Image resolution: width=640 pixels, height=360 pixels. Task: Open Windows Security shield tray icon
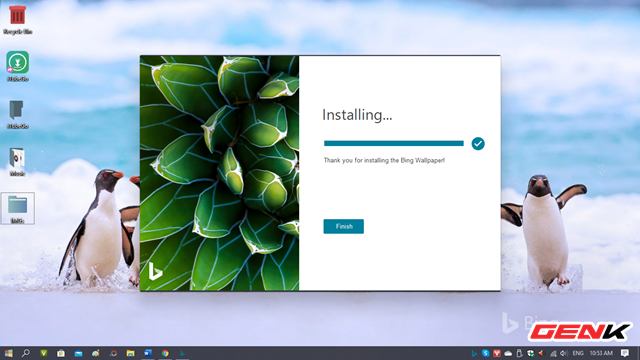[530, 353]
